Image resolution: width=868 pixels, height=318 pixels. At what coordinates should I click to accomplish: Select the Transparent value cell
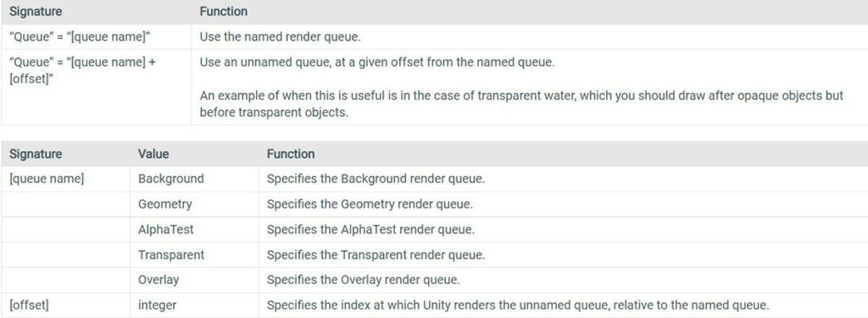tap(194, 255)
